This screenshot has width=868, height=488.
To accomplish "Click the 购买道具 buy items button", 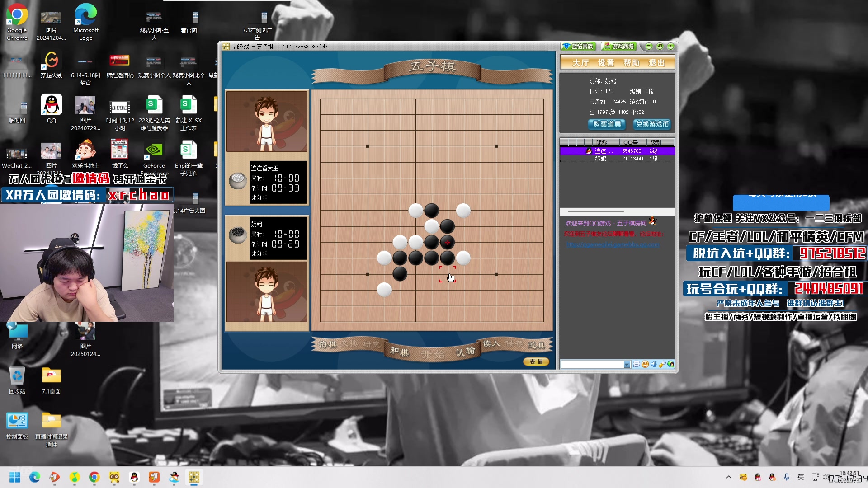I will click(607, 124).
